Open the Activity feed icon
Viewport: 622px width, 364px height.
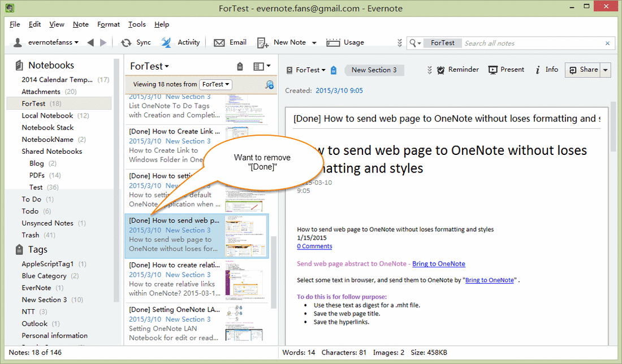(167, 42)
